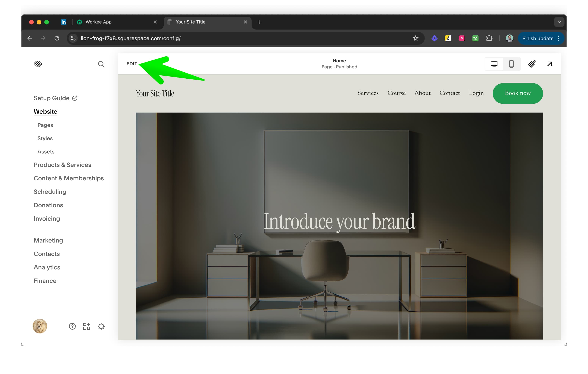Screen dimensions: 588x374
Task: Close the Workee App tab
Action: click(155, 22)
